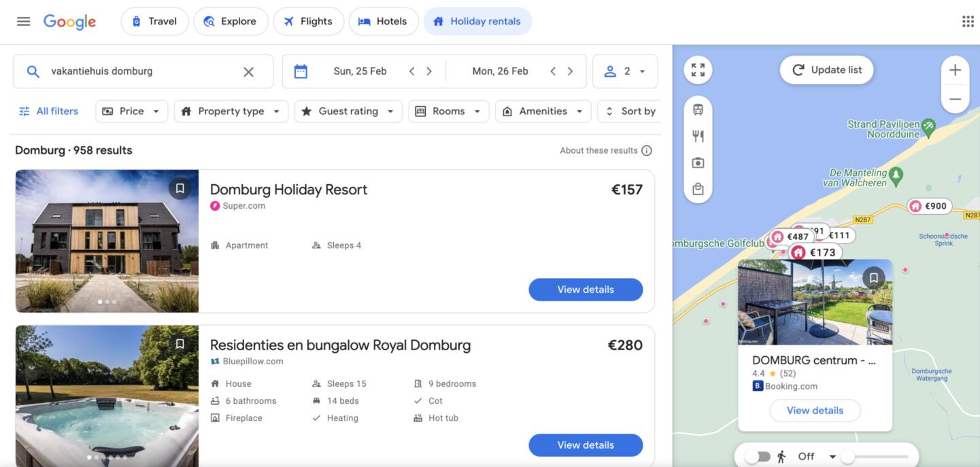This screenshot has width=980, height=467.
Task: Switch to the Flights tab
Action: 307,21
